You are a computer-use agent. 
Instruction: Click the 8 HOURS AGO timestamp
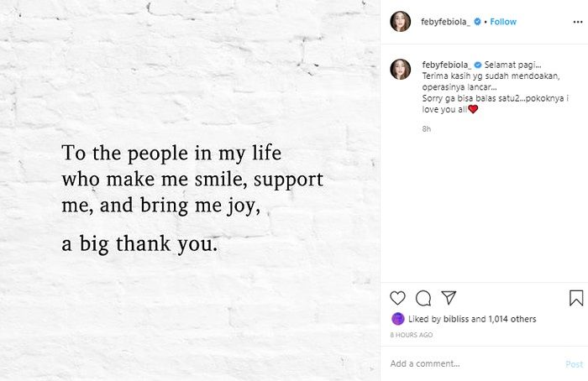coord(412,335)
